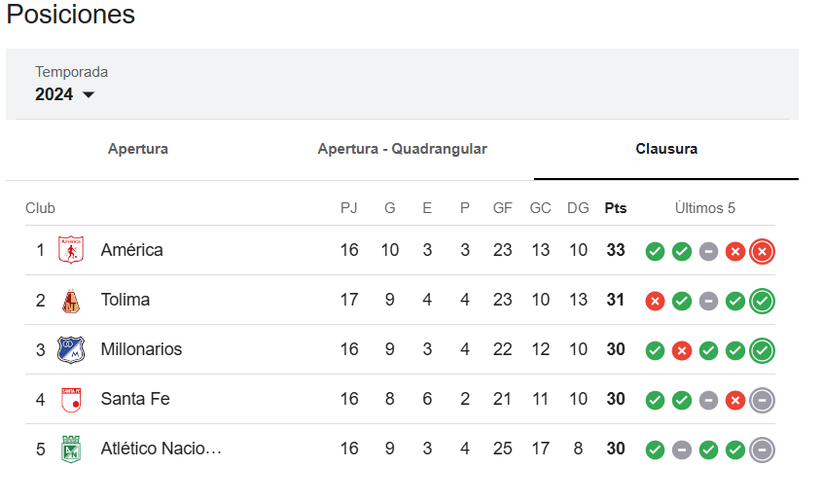823x504 pixels.
Task: Click América's most recent loss icon
Action: (x=762, y=251)
